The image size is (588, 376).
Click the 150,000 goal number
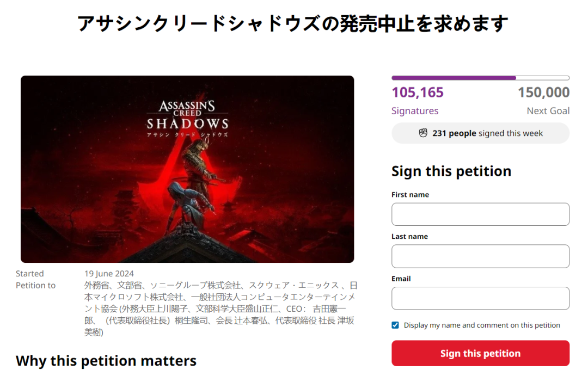point(543,93)
